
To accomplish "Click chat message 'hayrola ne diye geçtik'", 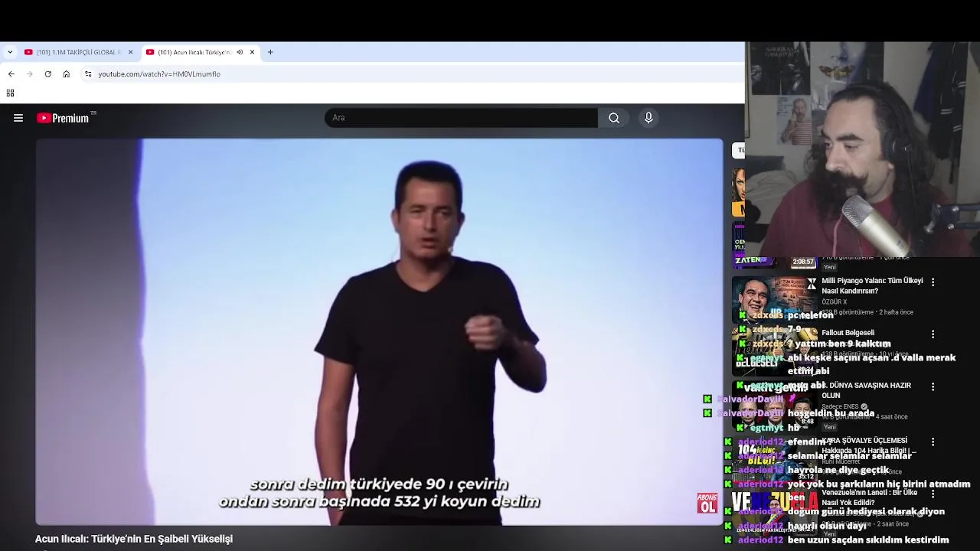I will [838, 470].
